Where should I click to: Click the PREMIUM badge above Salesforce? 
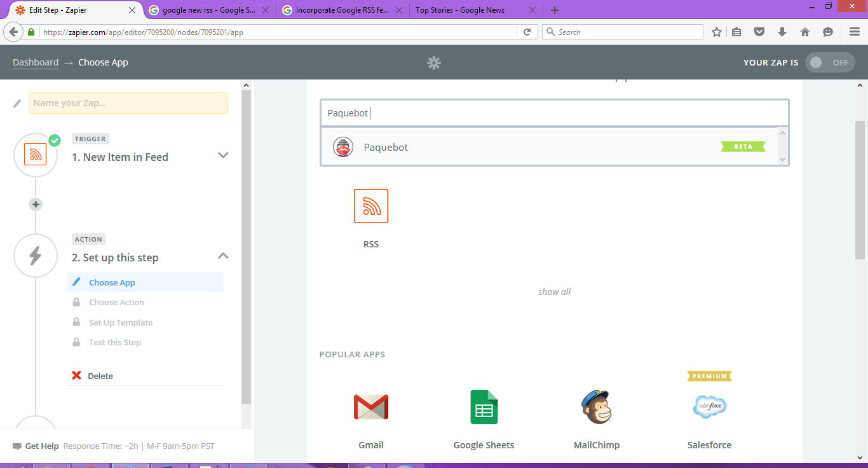pyautogui.click(x=709, y=376)
